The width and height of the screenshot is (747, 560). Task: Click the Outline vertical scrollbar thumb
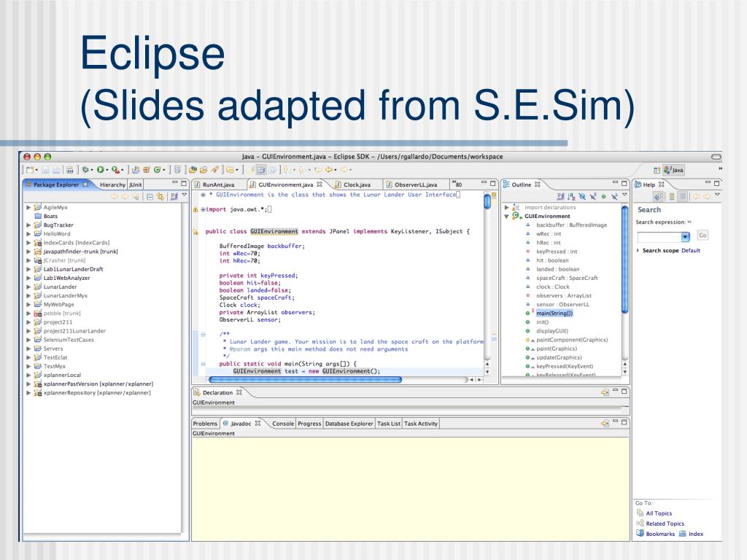pos(625,260)
